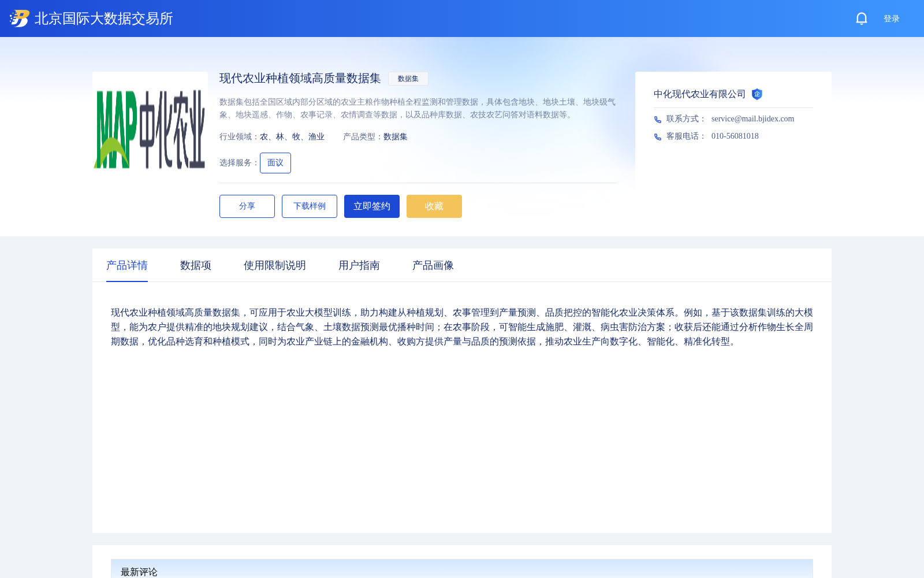Click the 产品类型 value 数据集
This screenshot has width=924, height=578.
[x=396, y=137]
